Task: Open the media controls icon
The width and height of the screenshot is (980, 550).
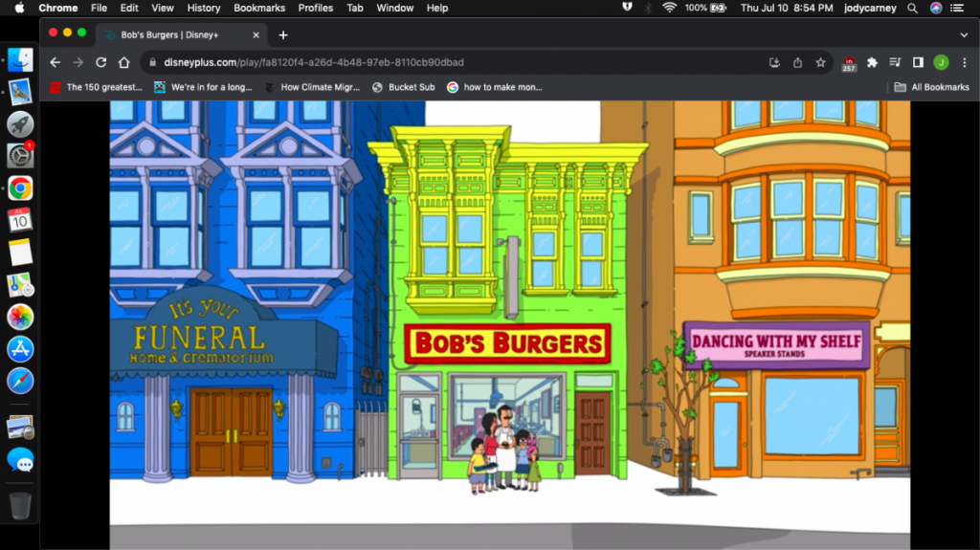Action: tap(895, 62)
